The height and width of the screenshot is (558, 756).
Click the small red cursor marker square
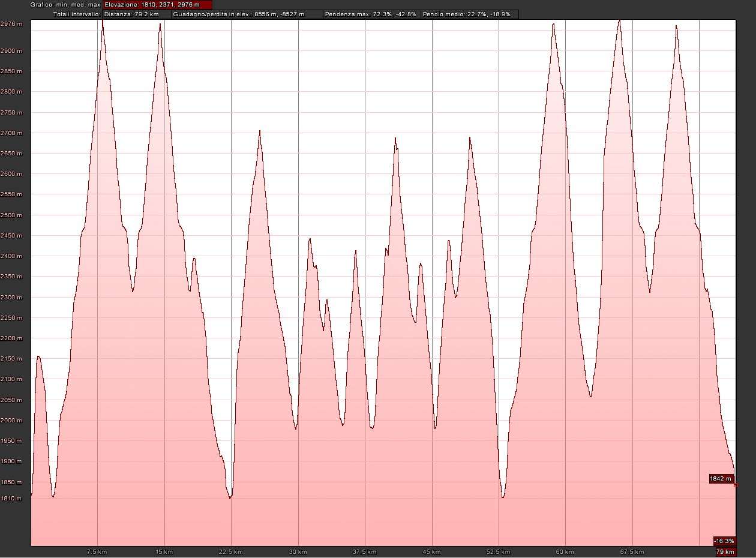tap(736, 485)
